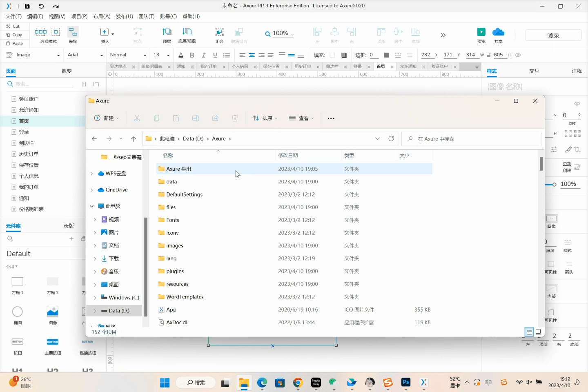Click the refresh icon in Explorer address bar
This screenshot has width=588, height=392.
tap(391, 139)
